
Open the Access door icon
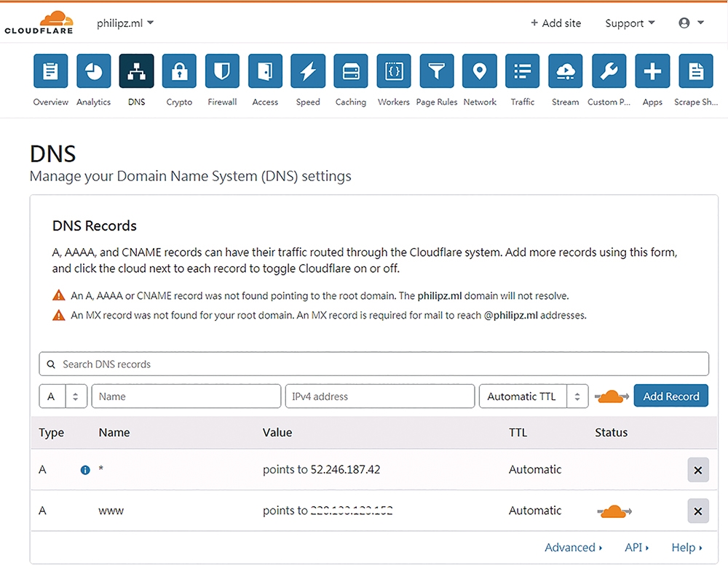tap(265, 71)
